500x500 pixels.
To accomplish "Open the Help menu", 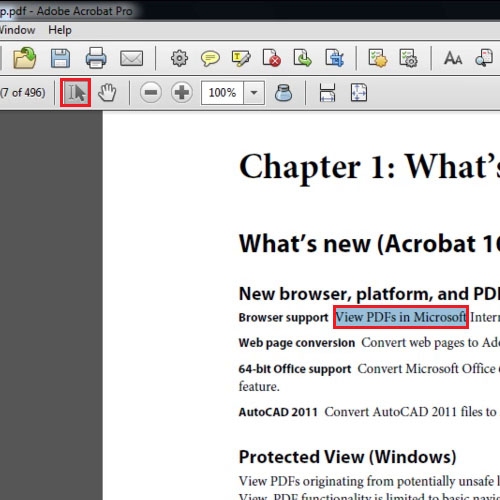I will tap(60, 30).
